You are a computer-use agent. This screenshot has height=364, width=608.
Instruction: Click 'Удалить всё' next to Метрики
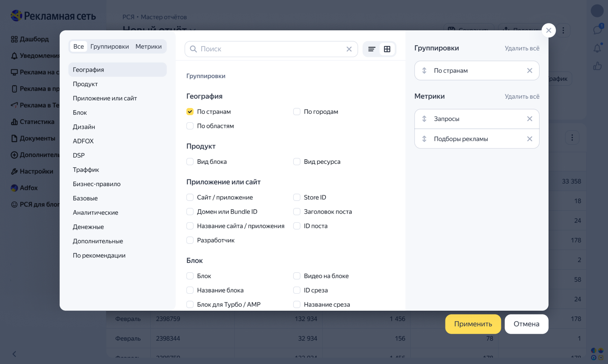(x=522, y=97)
